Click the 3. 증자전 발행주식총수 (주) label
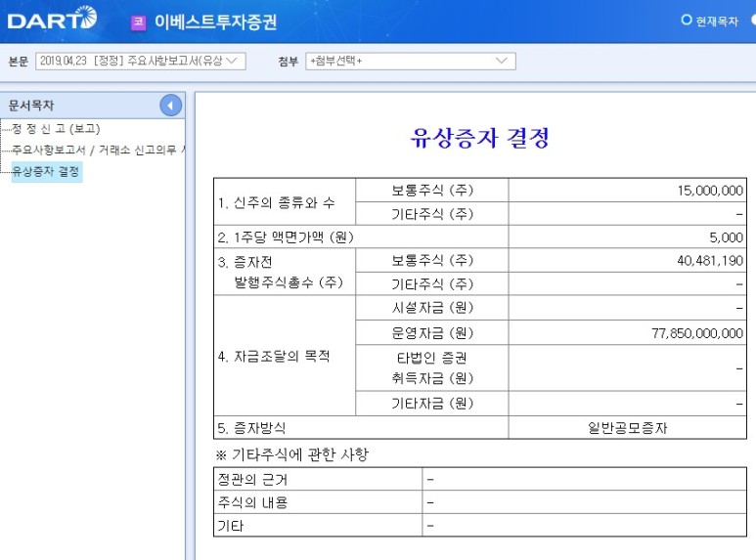The width and height of the screenshot is (756, 560). coord(281,272)
